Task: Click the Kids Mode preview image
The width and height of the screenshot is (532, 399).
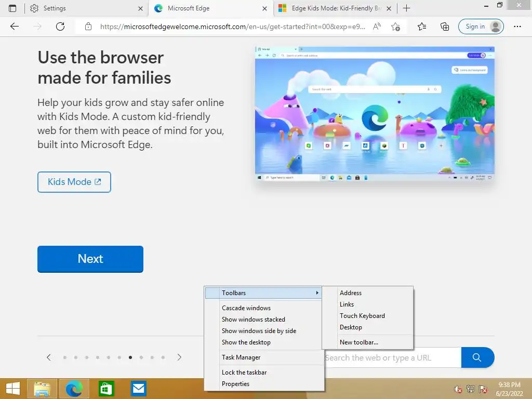Action: pyautogui.click(x=375, y=114)
